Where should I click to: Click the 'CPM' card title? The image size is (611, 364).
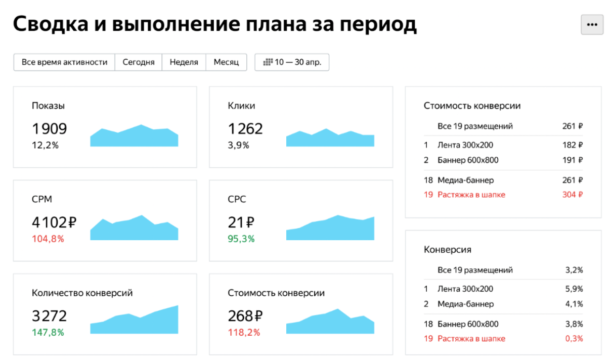(x=41, y=199)
